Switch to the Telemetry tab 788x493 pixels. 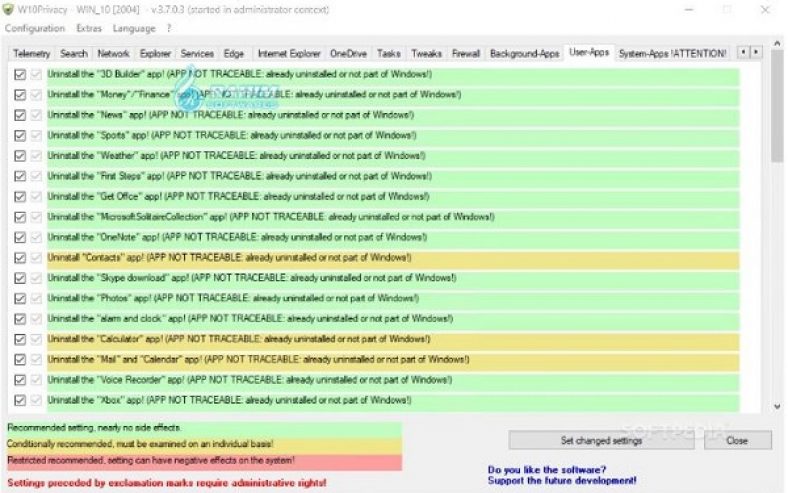tap(32, 53)
